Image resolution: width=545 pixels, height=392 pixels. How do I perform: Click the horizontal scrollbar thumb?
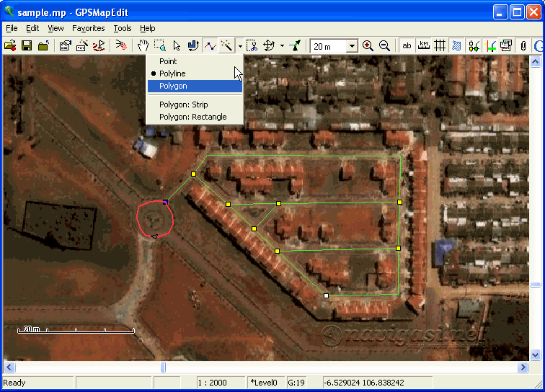(163, 367)
